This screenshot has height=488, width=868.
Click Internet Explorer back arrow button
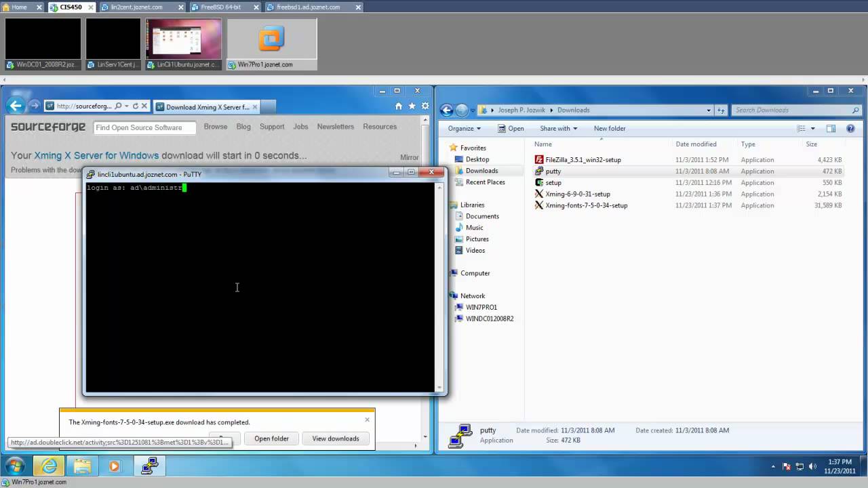[x=16, y=106]
